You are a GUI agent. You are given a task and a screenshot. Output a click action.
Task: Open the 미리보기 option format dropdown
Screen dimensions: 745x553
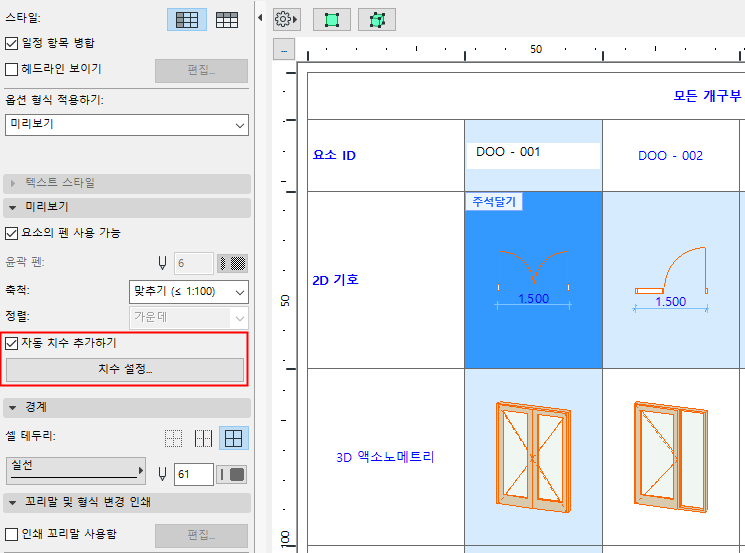[x=127, y=125]
